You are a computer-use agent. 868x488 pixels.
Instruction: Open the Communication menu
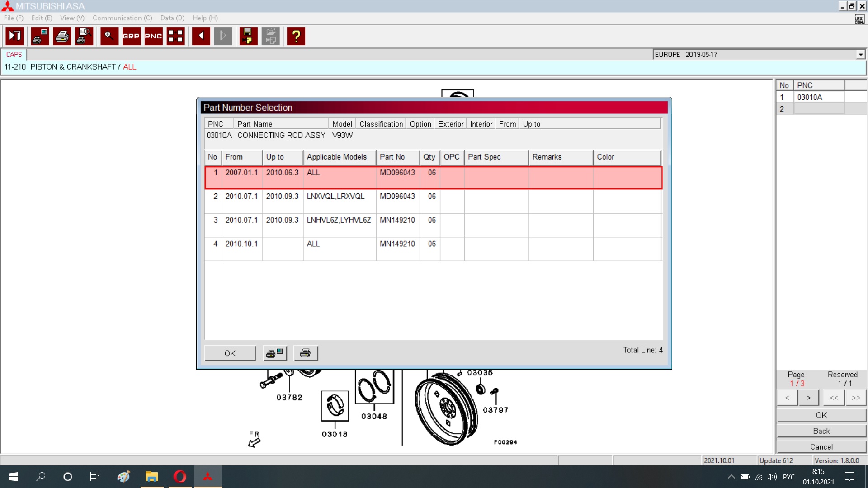click(122, 18)
